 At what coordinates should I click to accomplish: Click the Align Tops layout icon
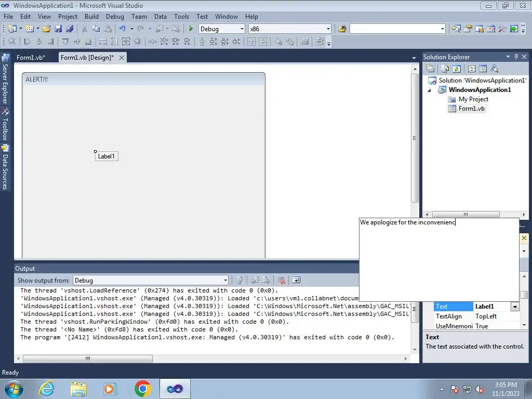[65, 42]
